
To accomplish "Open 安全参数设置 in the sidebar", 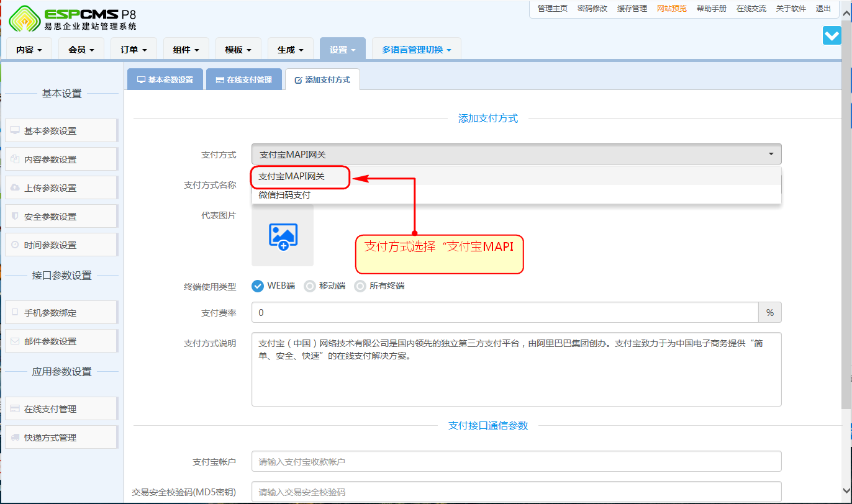I will (61, 216).
